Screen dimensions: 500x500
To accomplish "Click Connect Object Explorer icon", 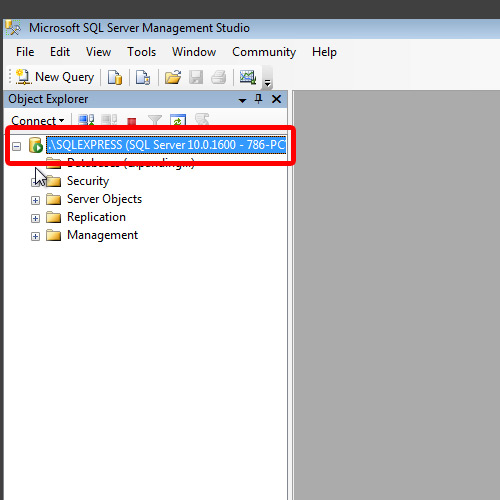I will (86, 120).
